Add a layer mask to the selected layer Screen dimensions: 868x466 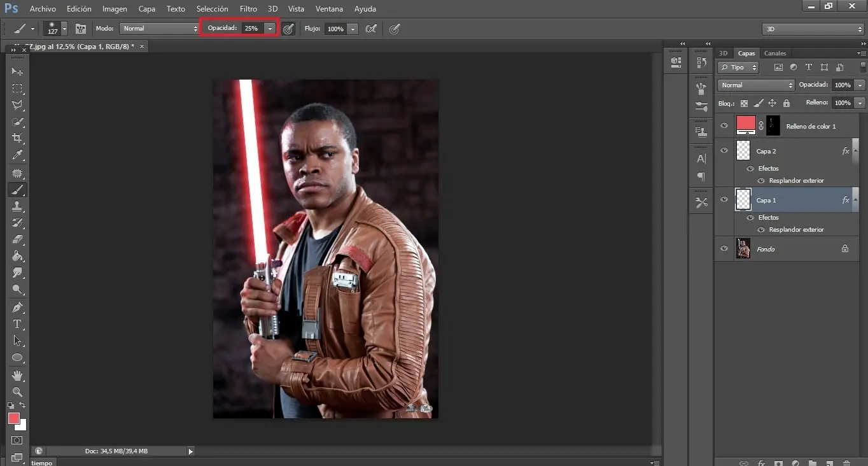click(x=778, y=462)
